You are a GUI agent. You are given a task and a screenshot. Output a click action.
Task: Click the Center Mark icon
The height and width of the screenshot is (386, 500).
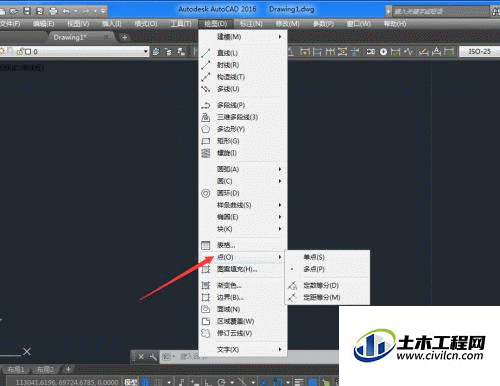pos(383,51)
